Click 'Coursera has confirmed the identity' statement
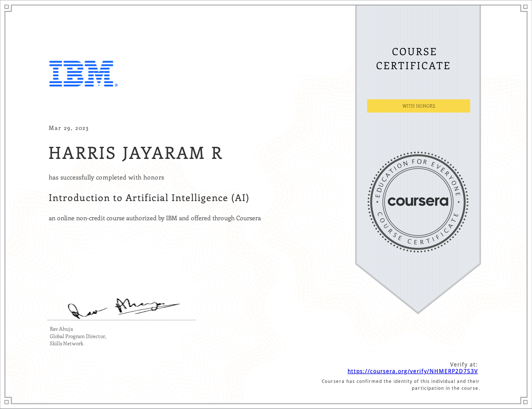532x409 pixels. [400, 385]
